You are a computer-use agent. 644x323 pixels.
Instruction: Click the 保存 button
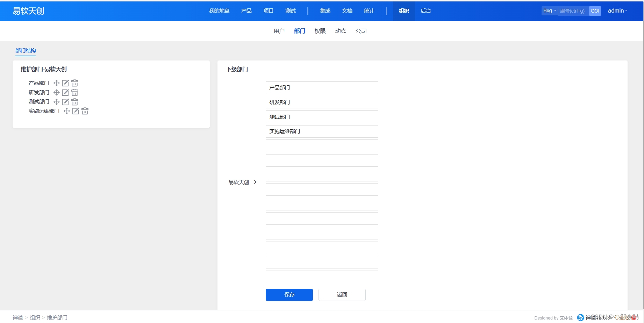(x=289, y=295)
